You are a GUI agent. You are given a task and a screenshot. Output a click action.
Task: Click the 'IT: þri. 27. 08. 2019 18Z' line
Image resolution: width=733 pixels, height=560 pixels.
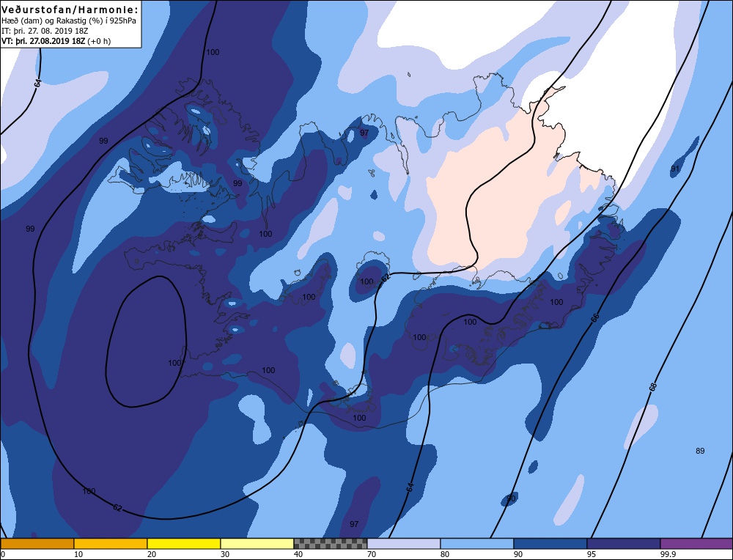pos(45,31)
